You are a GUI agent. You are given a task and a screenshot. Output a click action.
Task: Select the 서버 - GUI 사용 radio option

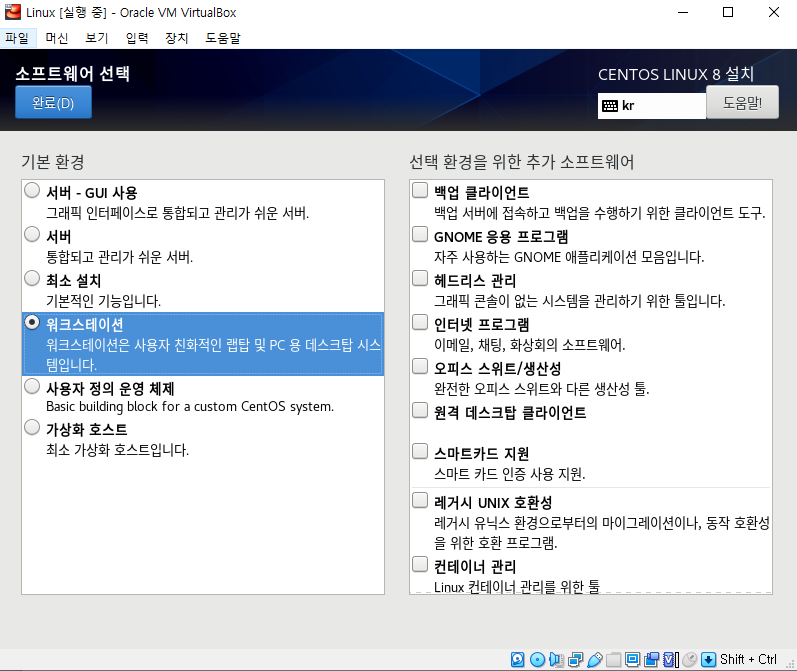tap(32, 190)
